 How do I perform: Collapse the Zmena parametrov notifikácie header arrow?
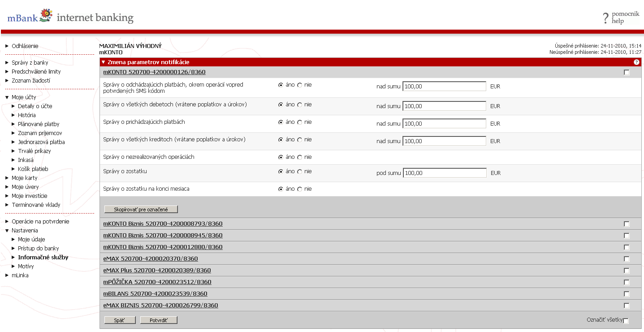(x=104, y=62)
